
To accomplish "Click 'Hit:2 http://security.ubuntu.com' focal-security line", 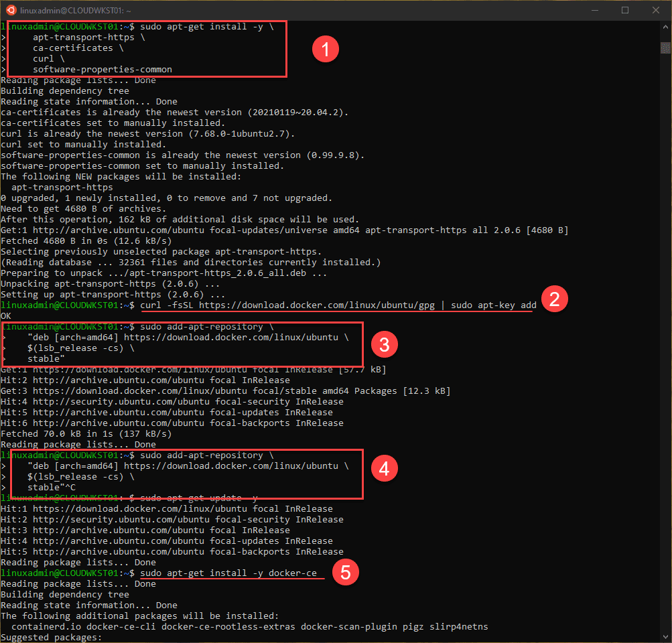I will (x=172, y=519).
